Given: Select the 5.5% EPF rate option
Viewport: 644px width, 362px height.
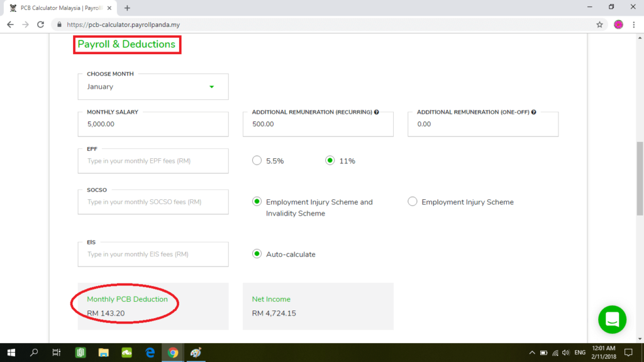Looking at the screenshot, I should click(x=257, y=161).
